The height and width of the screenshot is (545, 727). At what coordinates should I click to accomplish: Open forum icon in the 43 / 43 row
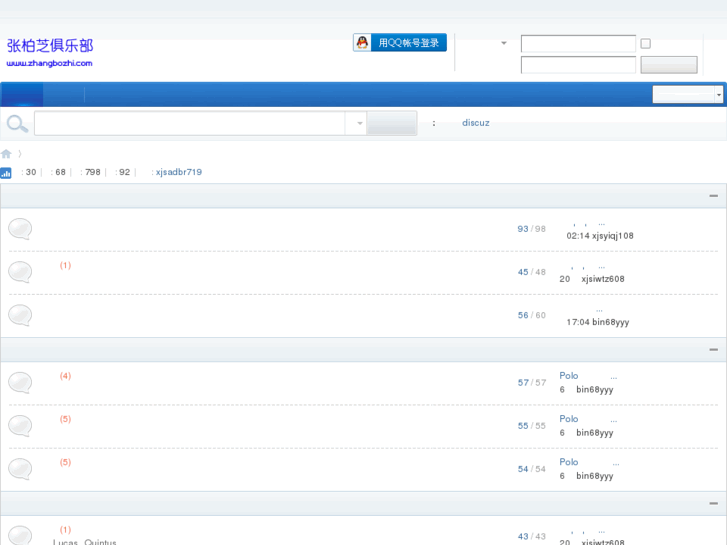(x=20, y=535)
